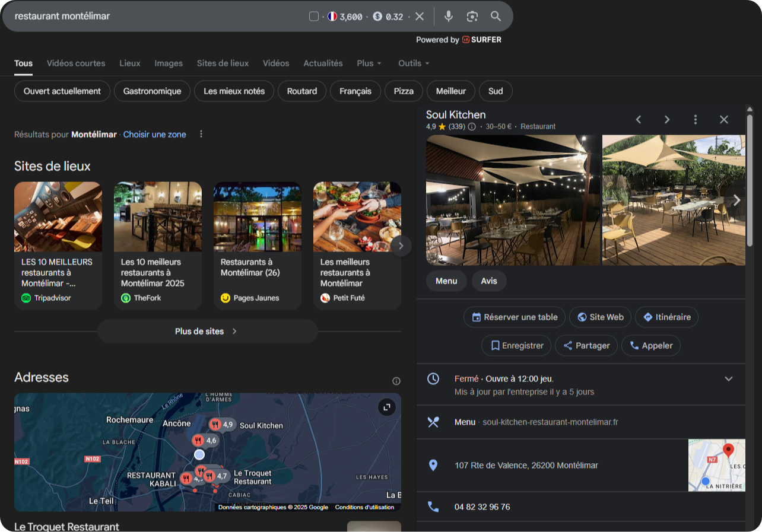Screen dimensions: 762x532
Task: Click phone number 04 82 32 96 76
Action: pos(482,507)
